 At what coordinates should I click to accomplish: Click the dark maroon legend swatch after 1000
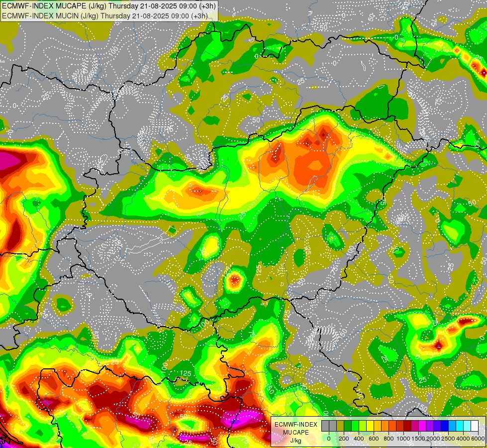[x=408, y=426]
